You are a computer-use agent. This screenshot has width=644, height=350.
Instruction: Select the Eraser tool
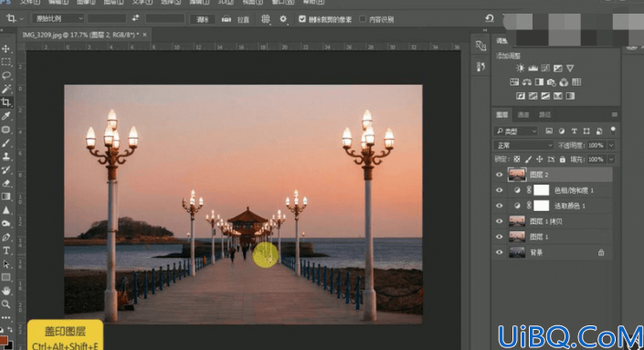click(5, 183)
